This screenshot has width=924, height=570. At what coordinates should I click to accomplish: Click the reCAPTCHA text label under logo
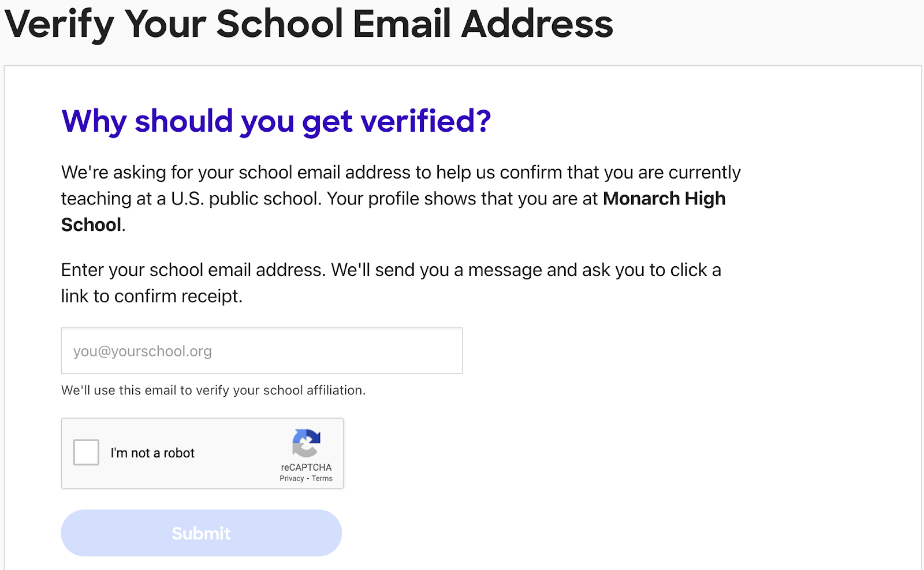click(306, 467)
